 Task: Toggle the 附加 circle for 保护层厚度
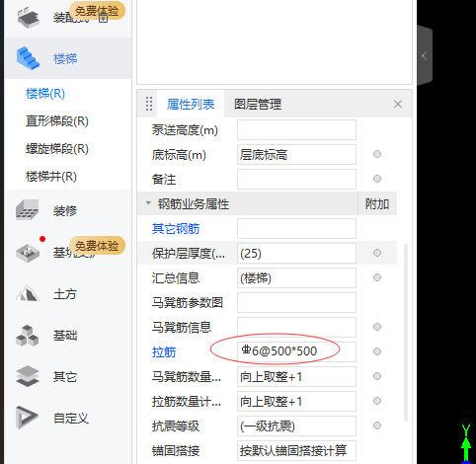pos(377,253)
